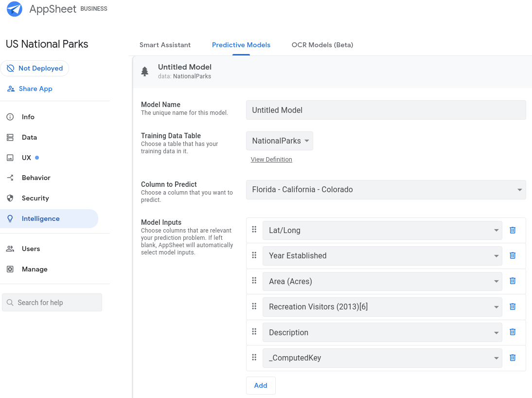Click drag handle of Description row
Viewport: 532px width, 398px height.
254,332
